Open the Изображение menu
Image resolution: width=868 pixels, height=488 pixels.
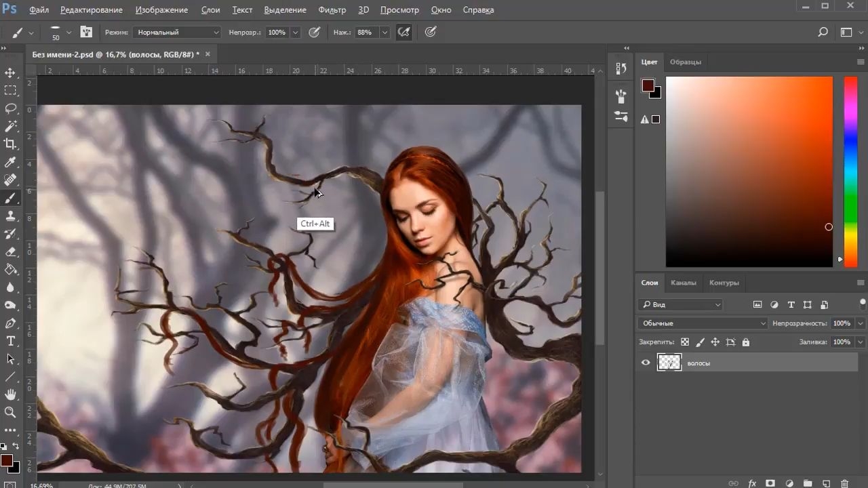pyautogui.click(x=161, y=10)
